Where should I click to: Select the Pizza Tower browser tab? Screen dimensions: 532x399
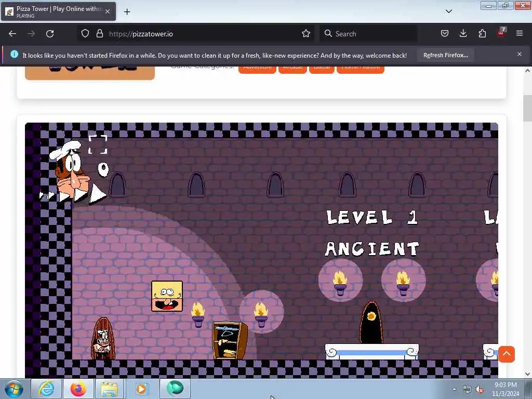(x=58, y=11)
